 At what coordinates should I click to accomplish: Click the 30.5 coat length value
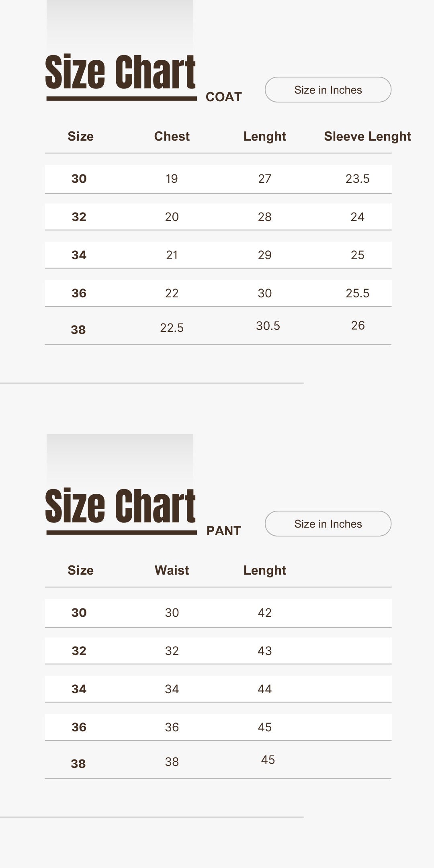click(x=268, y=326)
